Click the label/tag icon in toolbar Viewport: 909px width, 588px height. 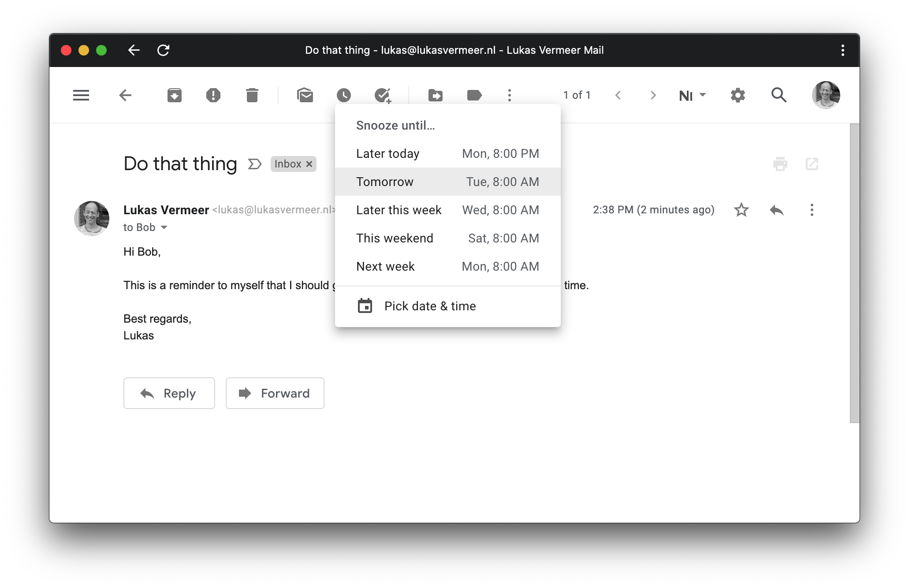click(474, 95)
